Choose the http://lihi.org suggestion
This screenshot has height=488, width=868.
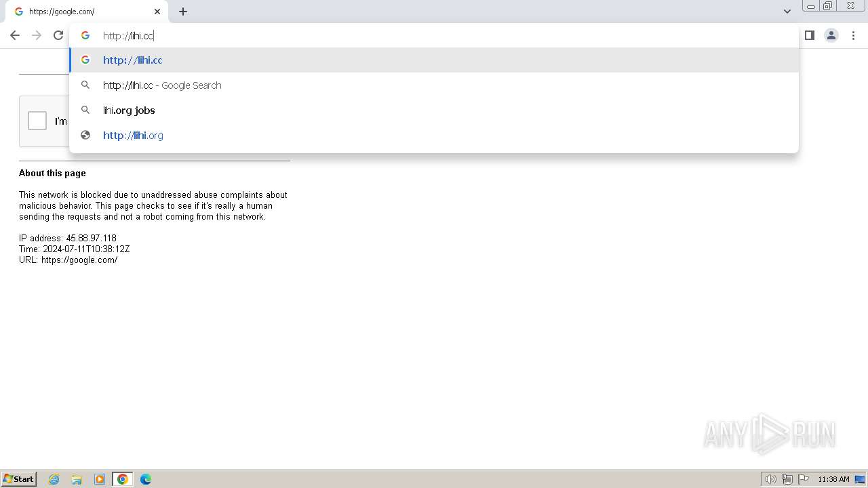(434, 136)
